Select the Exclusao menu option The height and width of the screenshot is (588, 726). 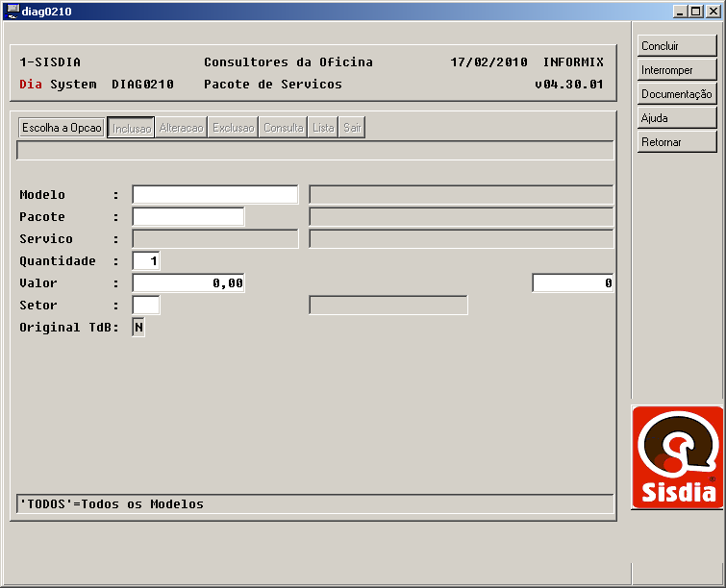pyautogui.click(x=234, y=128)
